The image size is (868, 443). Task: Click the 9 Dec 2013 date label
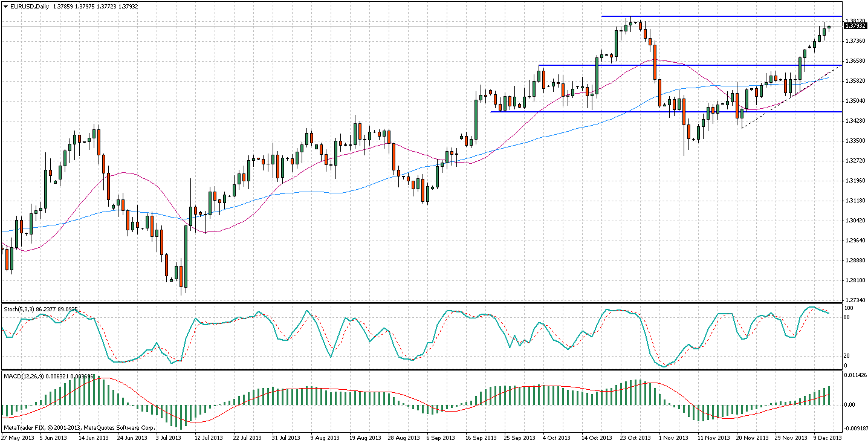(826, 438)
